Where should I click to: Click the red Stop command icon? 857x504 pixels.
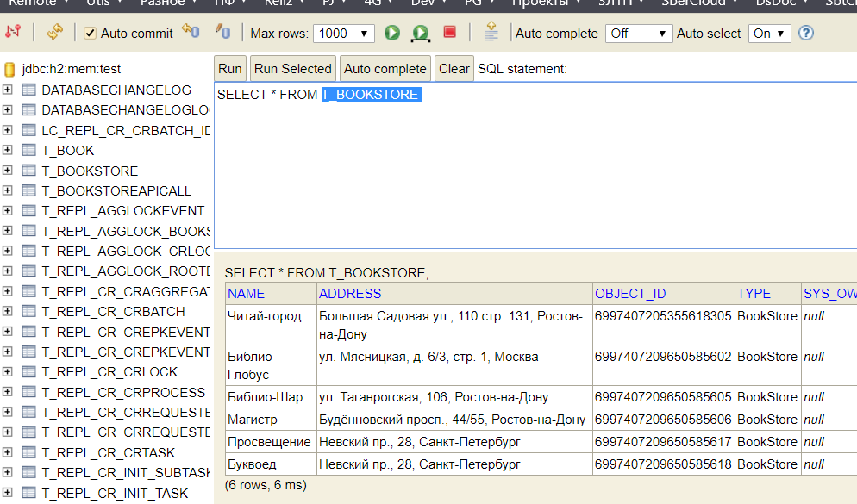point(449,33)
